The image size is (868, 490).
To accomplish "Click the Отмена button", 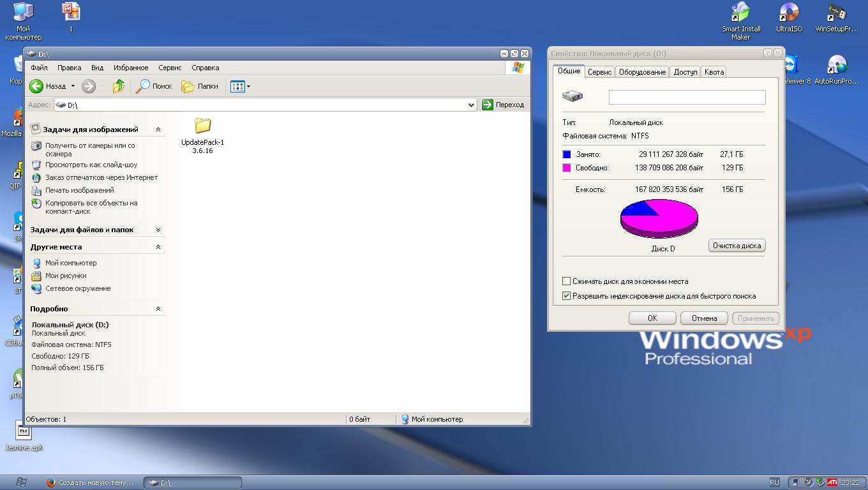I will click(704, 318).
